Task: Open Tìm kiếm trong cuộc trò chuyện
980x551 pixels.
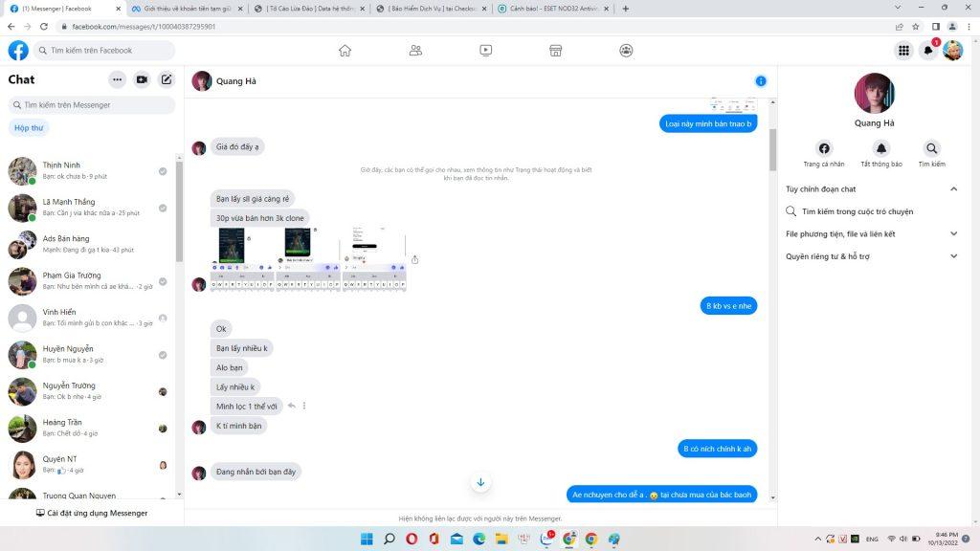Action: pos(857,211)
